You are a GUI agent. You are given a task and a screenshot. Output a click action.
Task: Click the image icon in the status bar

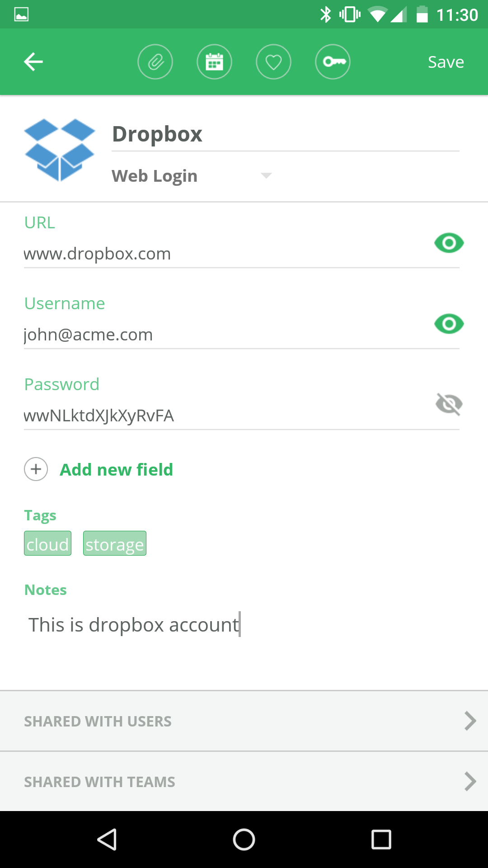tap(21, 14)
